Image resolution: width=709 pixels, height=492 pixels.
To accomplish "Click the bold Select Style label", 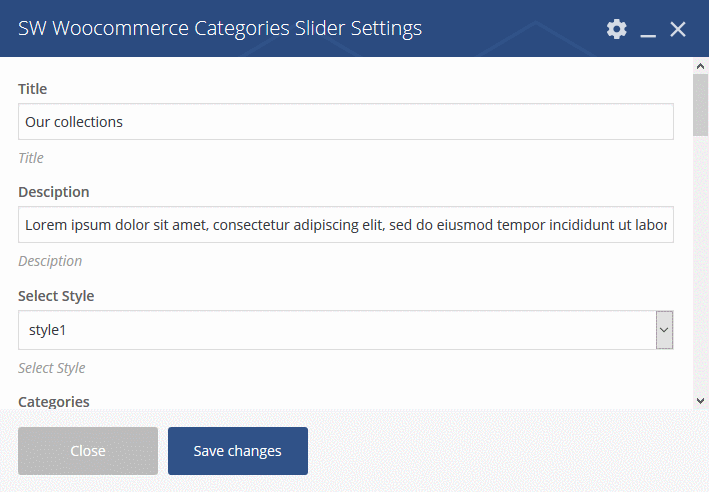I will pyautogui.click(x=56, y=296).
